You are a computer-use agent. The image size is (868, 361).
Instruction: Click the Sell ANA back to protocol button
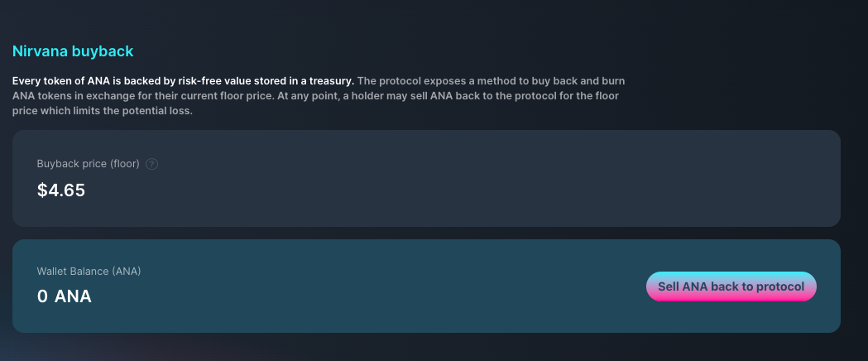(731, 286)
